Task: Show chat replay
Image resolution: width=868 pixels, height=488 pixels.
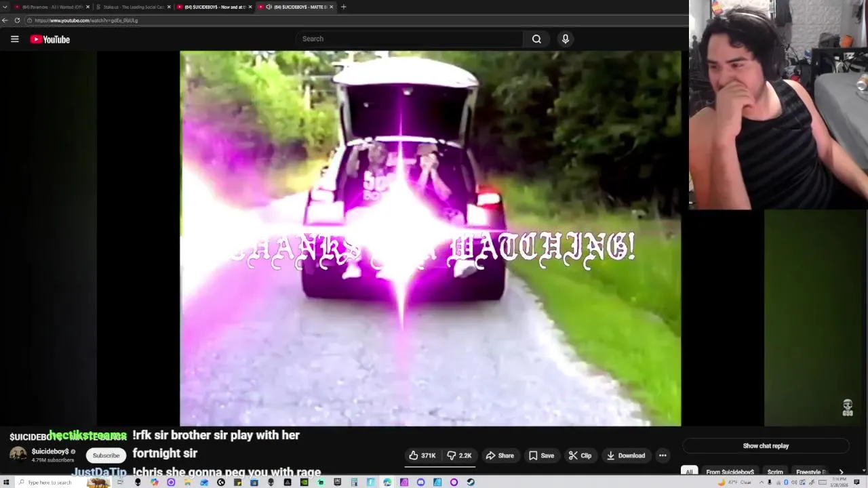Action: pyautogui.click(x=766, y=446)
